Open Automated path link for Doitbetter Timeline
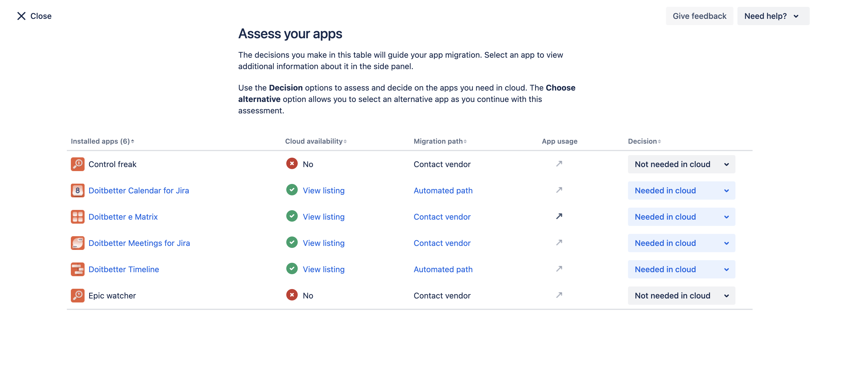This screenshot has height=385, width=868. coord(443,269)
